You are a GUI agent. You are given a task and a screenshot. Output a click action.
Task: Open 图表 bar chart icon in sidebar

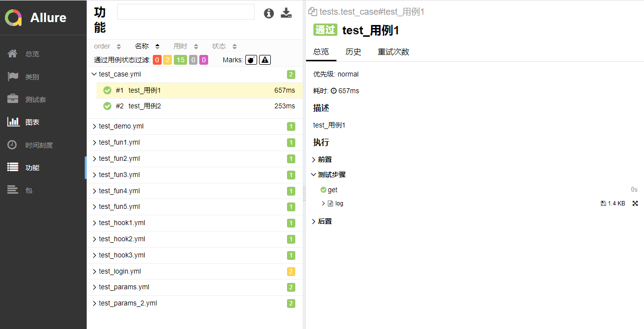(13, 122)
